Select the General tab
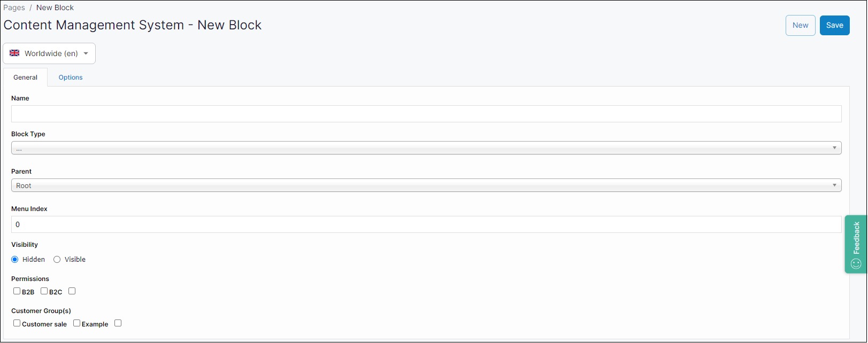The image size is (868, 343). click(x=25, y=77)
